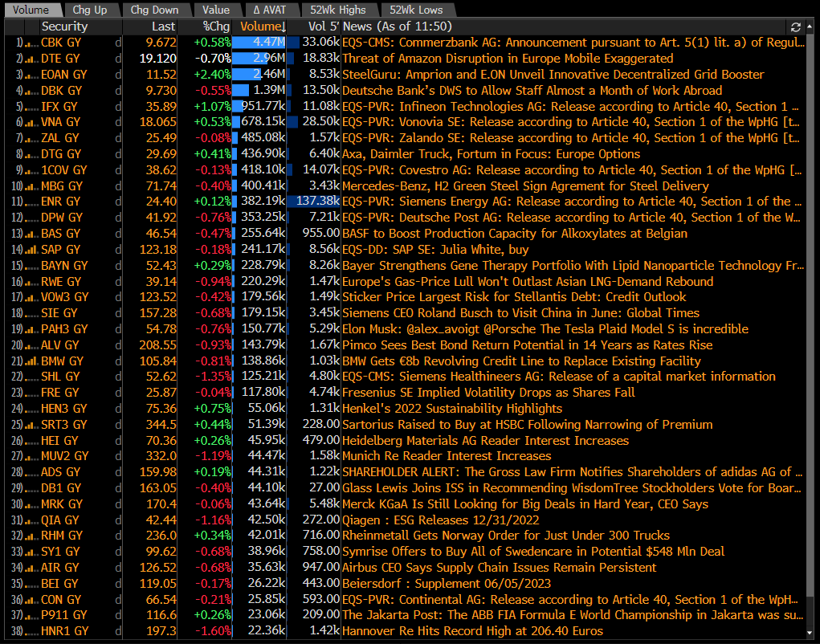Viewport: 820px width, 644px height.
Task: Click the 4.47M volume bar for CBK
Action: [x=259, y=43]
